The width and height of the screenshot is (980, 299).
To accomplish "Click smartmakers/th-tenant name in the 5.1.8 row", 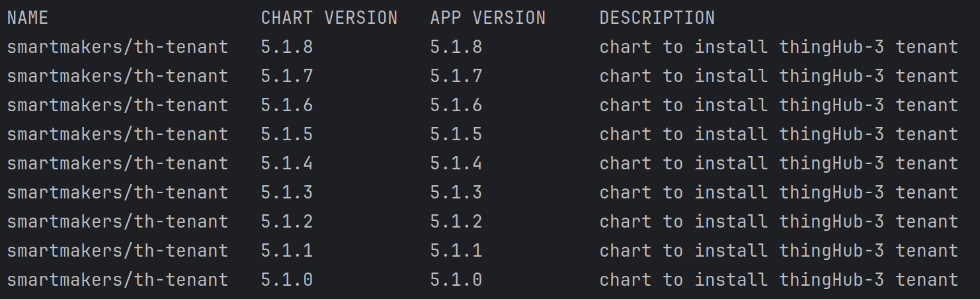I will pos(118,47).
